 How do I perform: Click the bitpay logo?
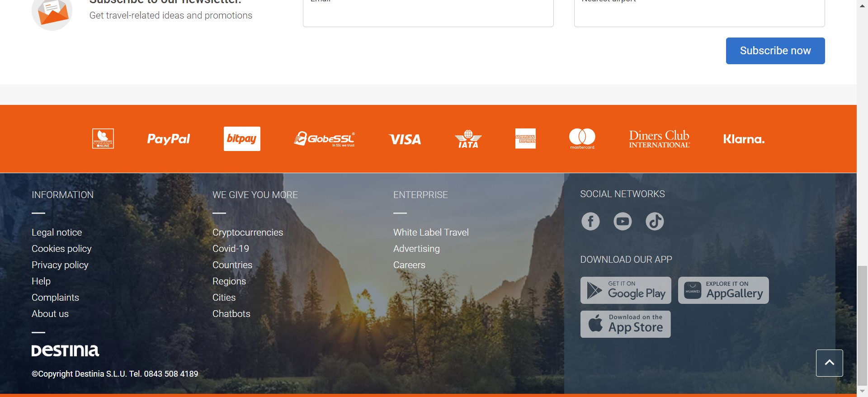242,139
